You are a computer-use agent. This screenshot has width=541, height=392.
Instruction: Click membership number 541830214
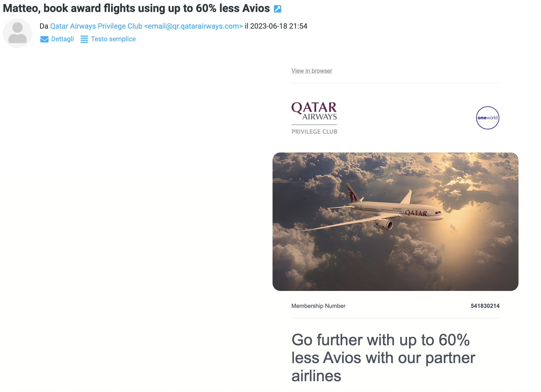click(485, 306)
